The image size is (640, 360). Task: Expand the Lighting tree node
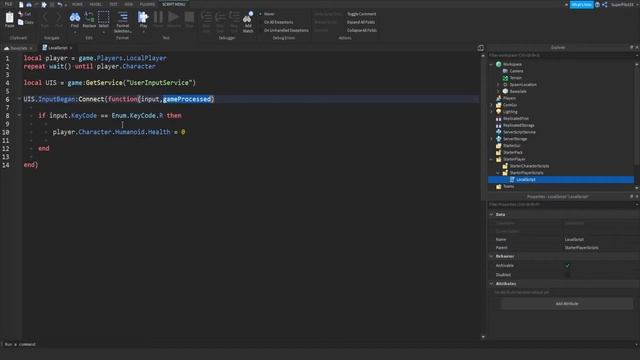(491, 111)
